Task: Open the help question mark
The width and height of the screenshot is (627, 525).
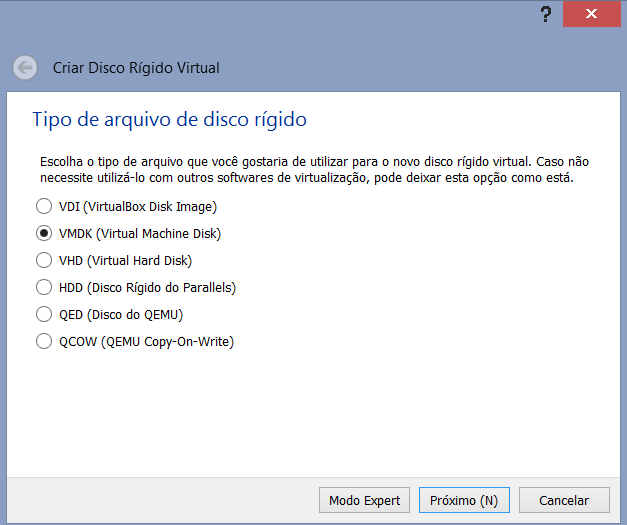Action: (x=545, y=14)
